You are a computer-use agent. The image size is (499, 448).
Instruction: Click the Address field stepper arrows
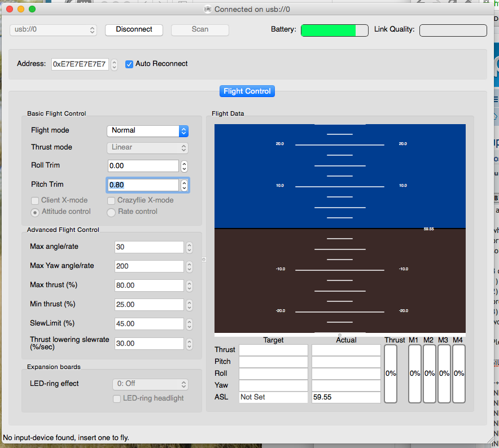115,64
